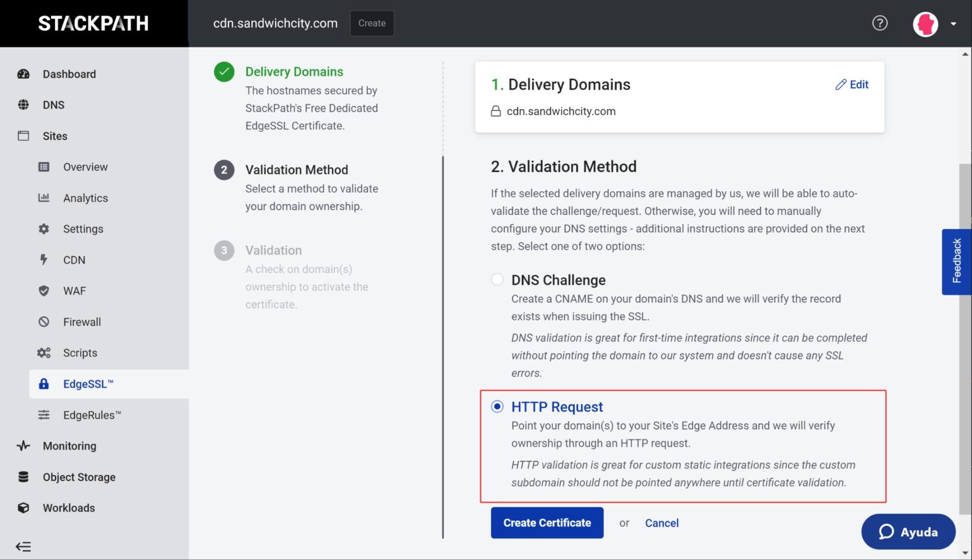Screen dimensions: 972x560
Task: Click the Scripts gears icon
Action: (x=44, y=353)
